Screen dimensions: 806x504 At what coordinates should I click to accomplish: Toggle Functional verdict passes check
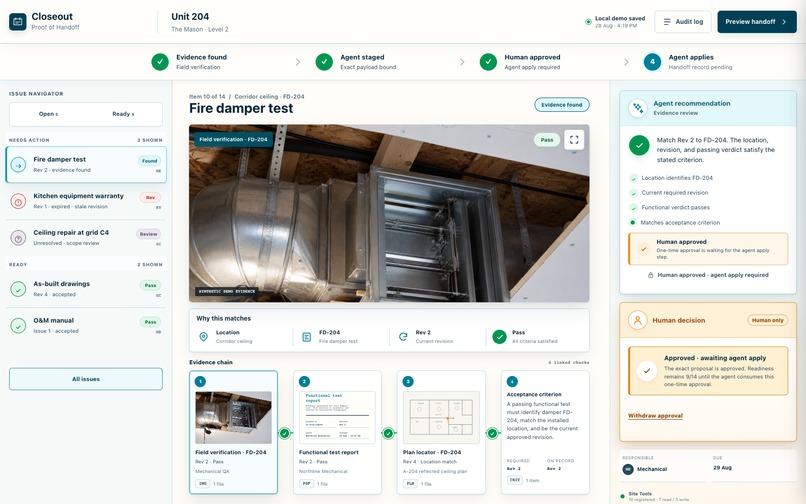[633, 208]
